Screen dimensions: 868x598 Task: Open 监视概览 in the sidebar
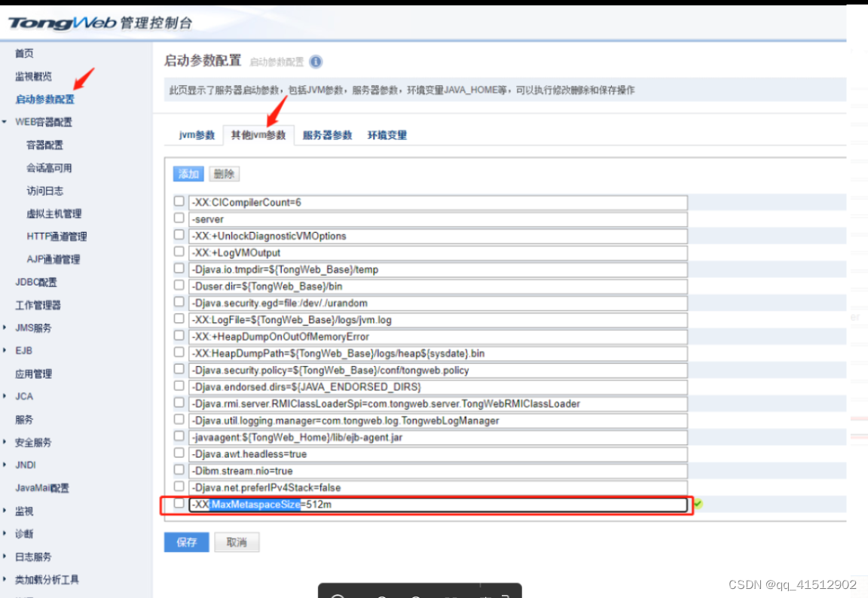click(x=33, y=76)
